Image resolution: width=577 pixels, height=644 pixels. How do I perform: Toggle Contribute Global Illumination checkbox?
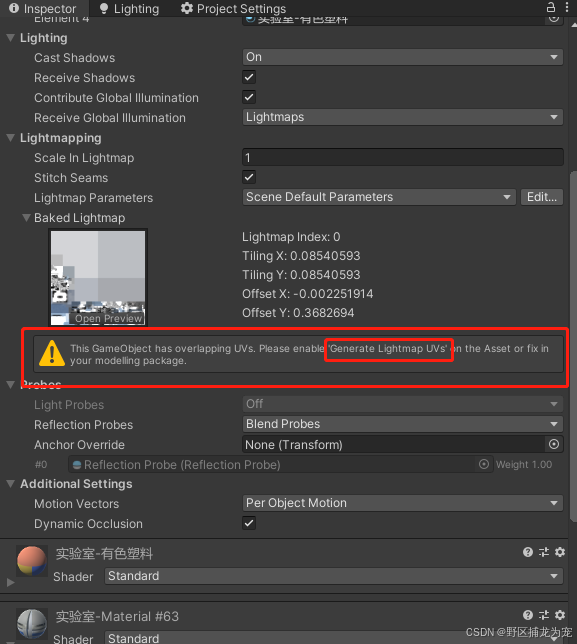(249, 97)
